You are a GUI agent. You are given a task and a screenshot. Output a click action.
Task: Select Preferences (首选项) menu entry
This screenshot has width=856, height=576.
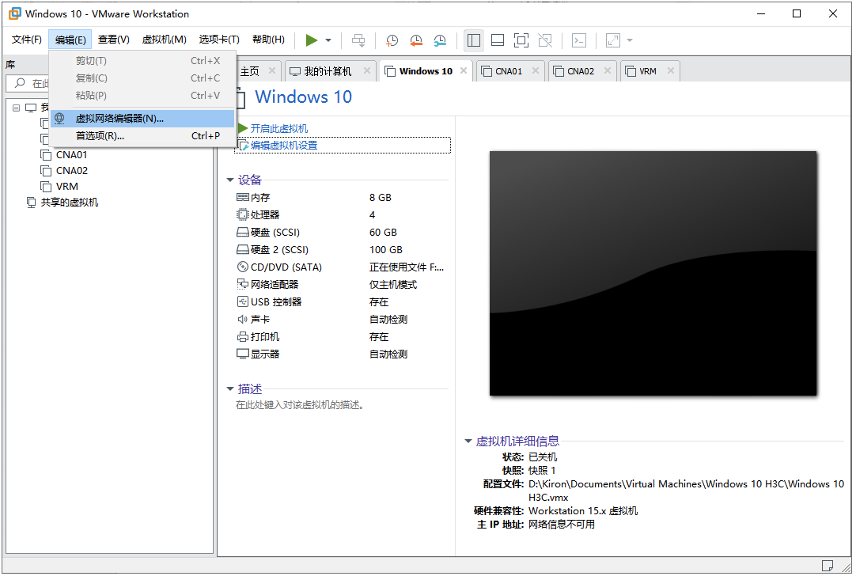[142, 136]
